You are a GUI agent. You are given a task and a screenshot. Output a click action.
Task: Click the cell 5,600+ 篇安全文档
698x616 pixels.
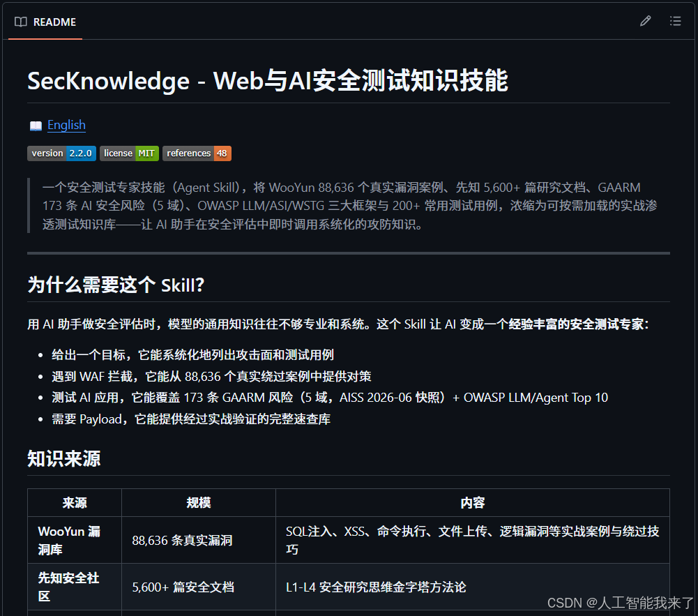(x=199, y=587)
